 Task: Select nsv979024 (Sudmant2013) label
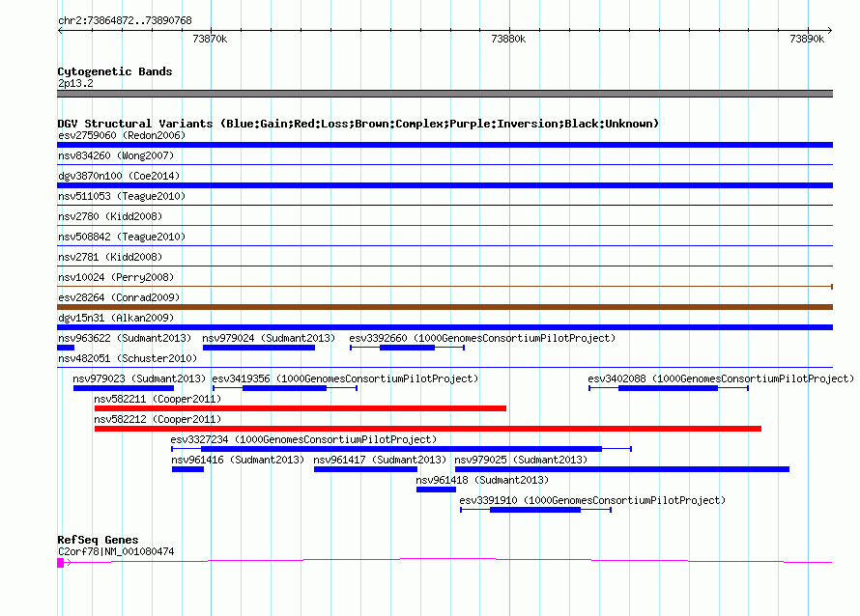click(269, 338)
